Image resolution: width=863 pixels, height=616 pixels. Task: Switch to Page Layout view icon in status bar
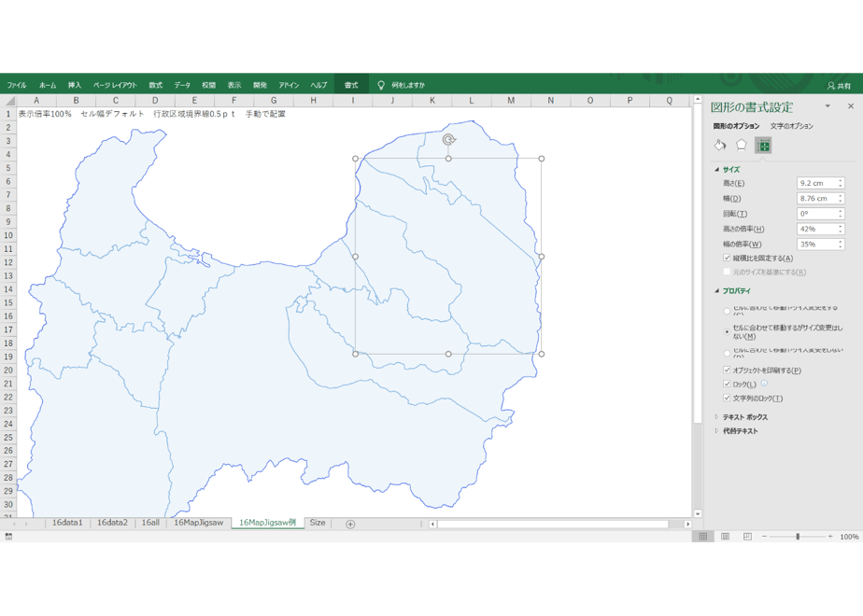(726, 537)
